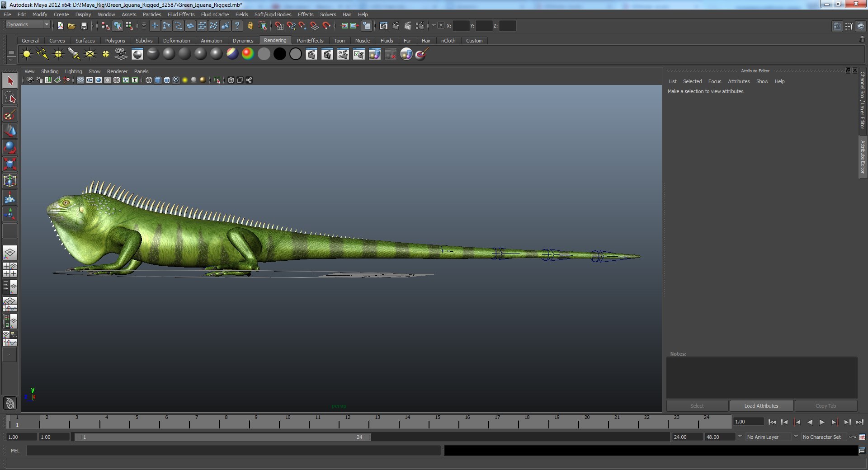This screenshot has height=470, width=868.
Task: Open the No Character Set dropdown arrow
Action: (x=796, y=437)
